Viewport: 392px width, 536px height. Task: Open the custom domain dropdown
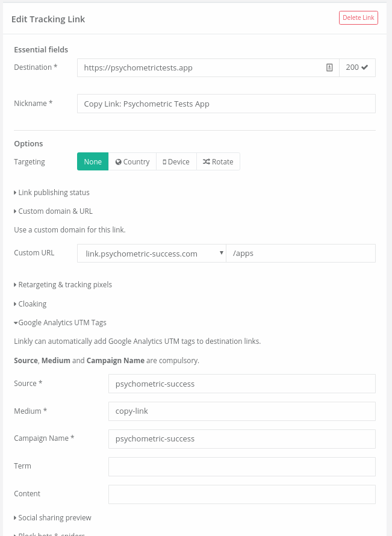(151, 254)
